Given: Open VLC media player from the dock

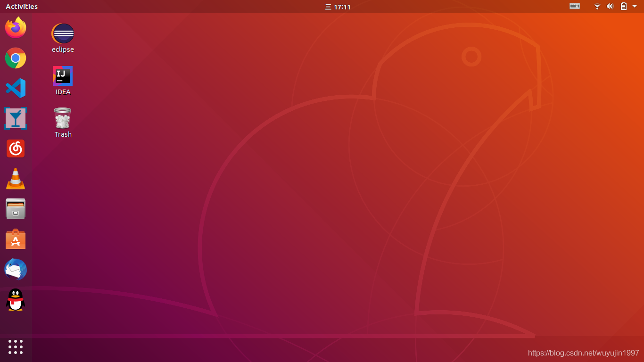Looking at the screenshot, I should coord(16,179).
